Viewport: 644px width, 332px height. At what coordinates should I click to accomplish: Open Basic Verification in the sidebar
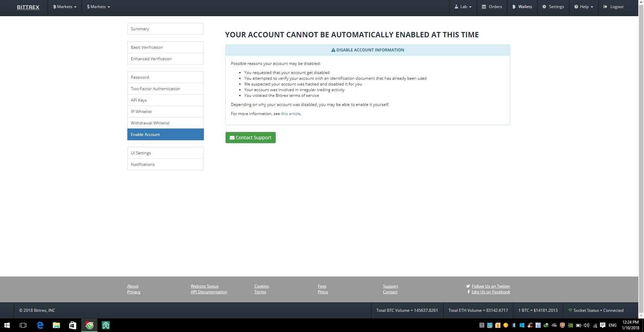(x=166, y=47)
